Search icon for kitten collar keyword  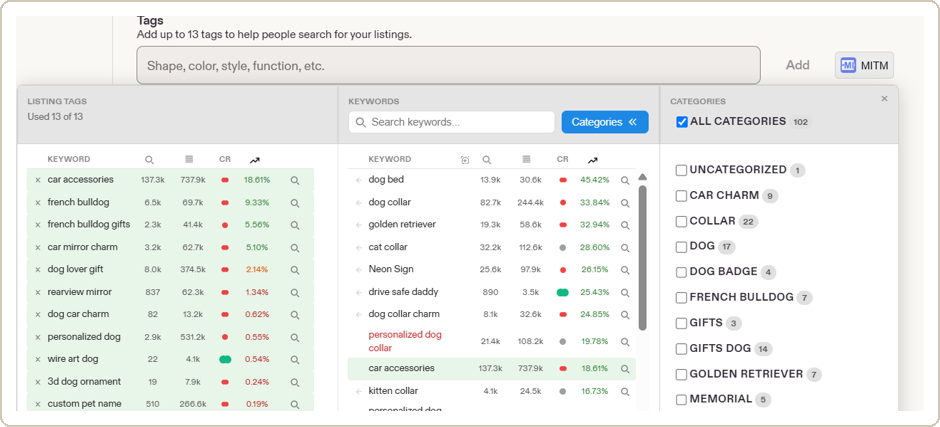pyautogui.click(x=625, y=392)
